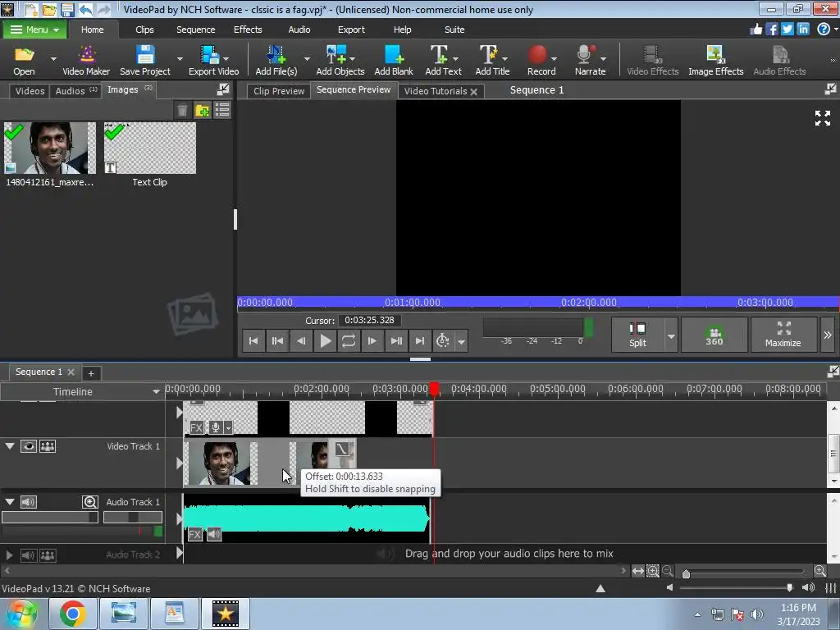
Task: Insert a blank clip with Add Blank
Action: [x=394, y=60]
